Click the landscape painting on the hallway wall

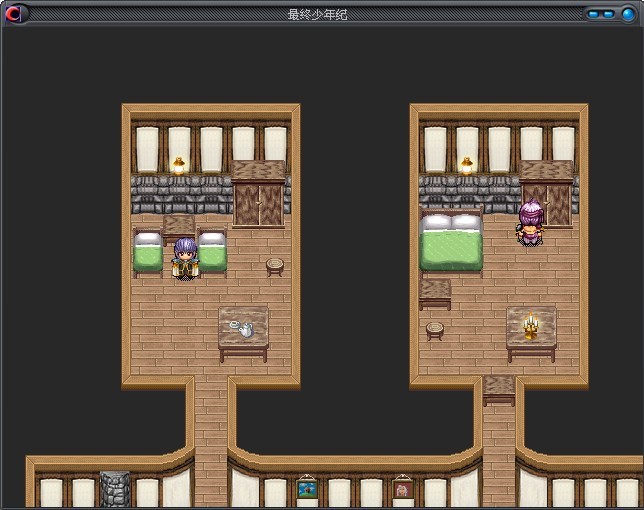tap(307, 489)
